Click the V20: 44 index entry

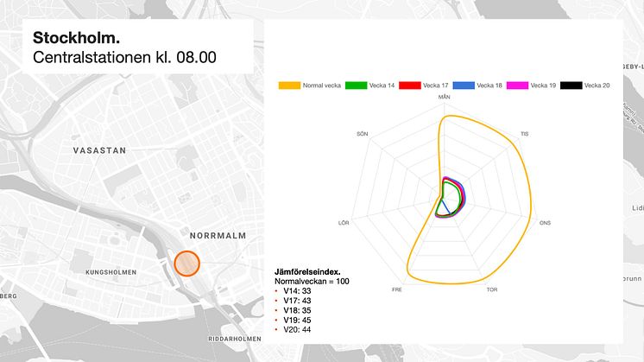297,329
